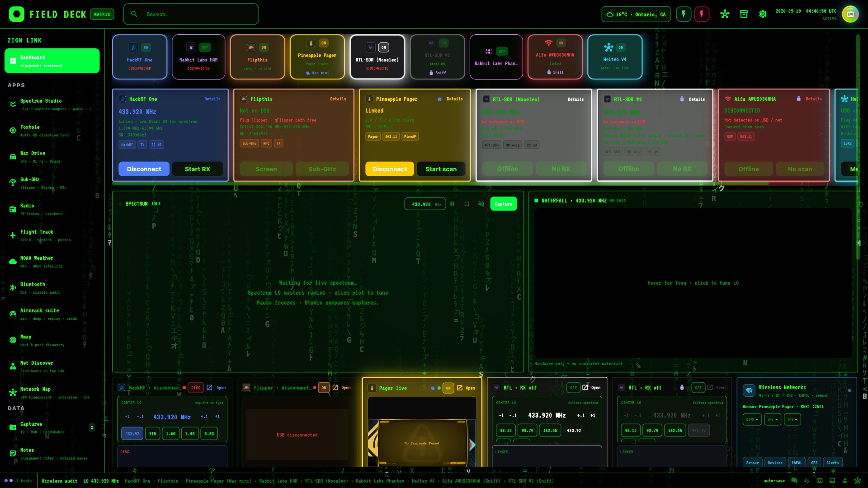
Task: Open Details on Flipthis card
Action: pos(338,99)
